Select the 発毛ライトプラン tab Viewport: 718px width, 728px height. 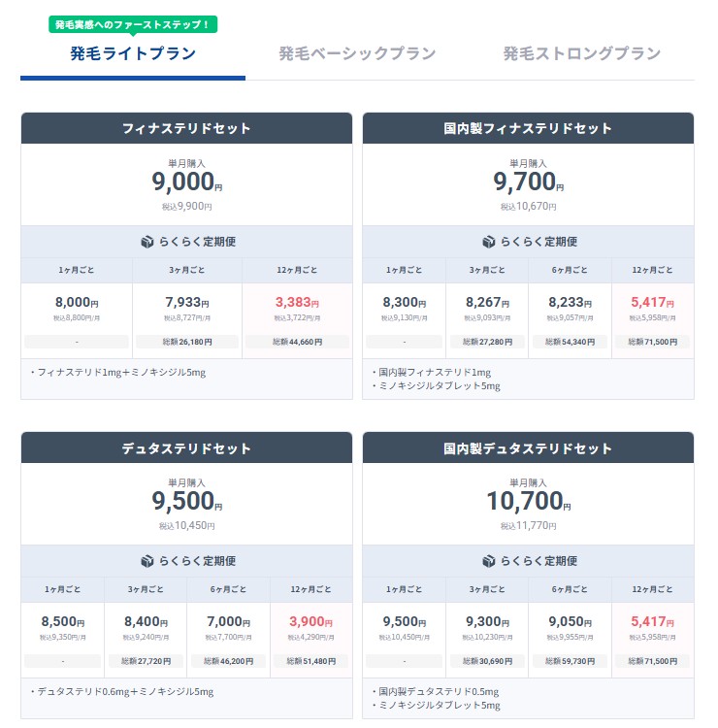tap(133, 54)
